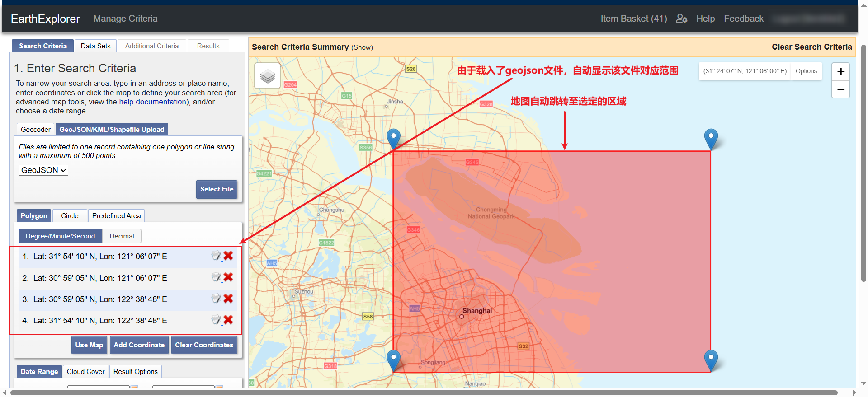This screenshot has width=868, height=397.
Task: Select the Predefined Area tab
Action: point(116,216)
